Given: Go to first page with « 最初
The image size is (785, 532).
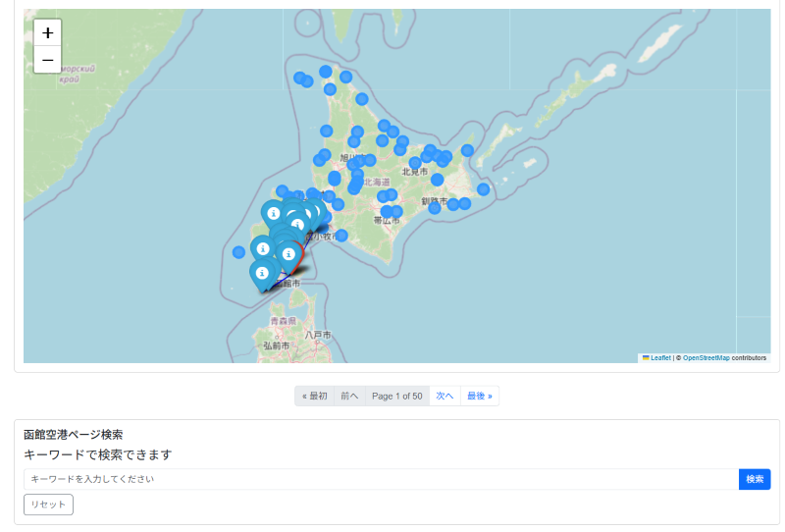Looking at the screenshot, I should coord(314,396).
